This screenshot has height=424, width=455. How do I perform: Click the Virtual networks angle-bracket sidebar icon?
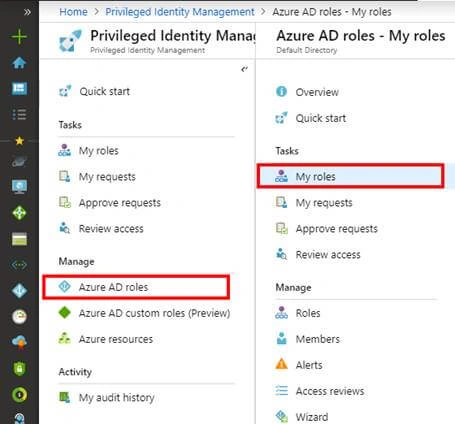[x=19, y=265]
